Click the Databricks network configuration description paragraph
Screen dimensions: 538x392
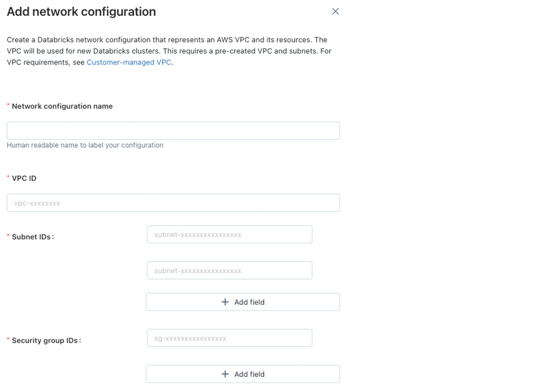point(169,51)
